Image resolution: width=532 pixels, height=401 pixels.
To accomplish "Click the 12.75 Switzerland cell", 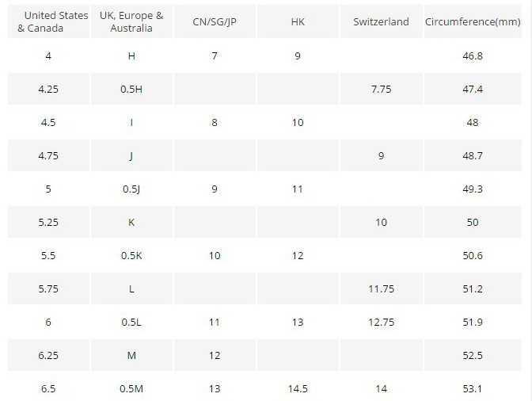I will [x=382, y=322].
